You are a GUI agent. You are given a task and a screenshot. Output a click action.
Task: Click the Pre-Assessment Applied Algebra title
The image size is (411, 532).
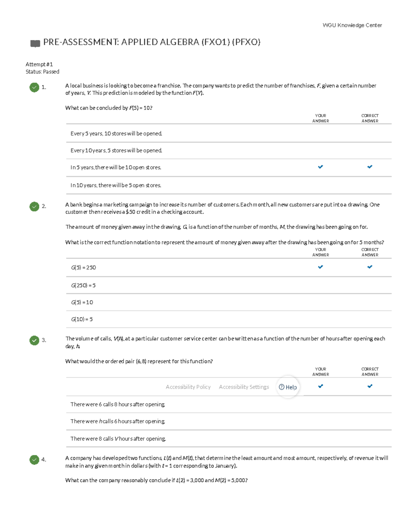click(152, 42)
